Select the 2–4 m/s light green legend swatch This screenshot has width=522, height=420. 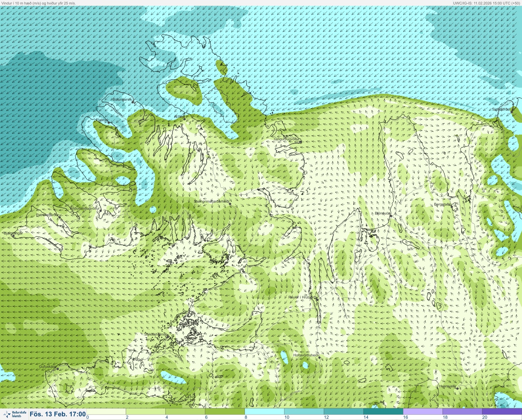click(x=146, y=411)
